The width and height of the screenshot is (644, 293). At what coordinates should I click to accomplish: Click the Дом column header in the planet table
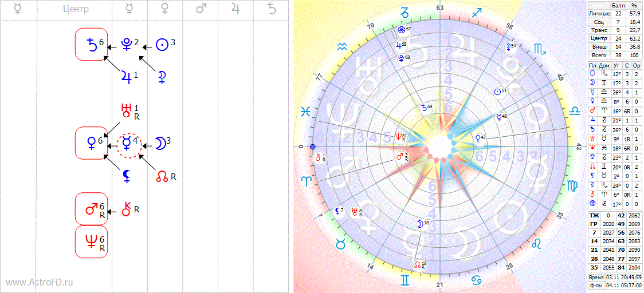point(604,66)
